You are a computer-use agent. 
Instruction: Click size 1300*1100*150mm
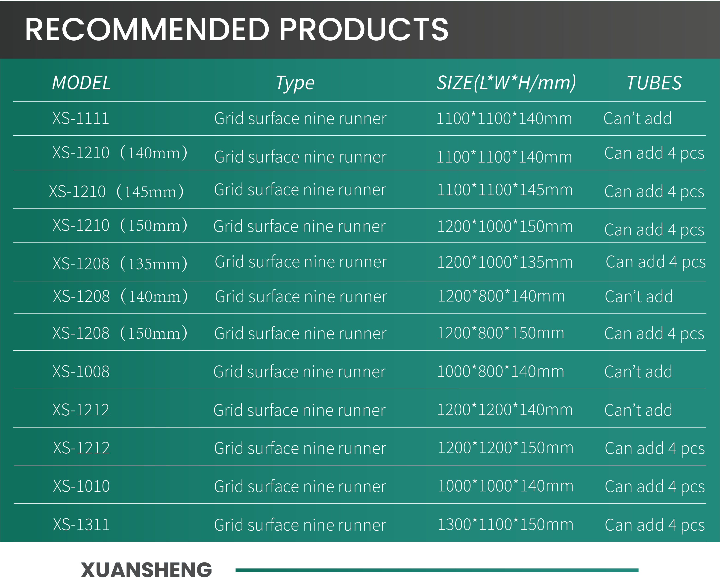pos(505,525)
